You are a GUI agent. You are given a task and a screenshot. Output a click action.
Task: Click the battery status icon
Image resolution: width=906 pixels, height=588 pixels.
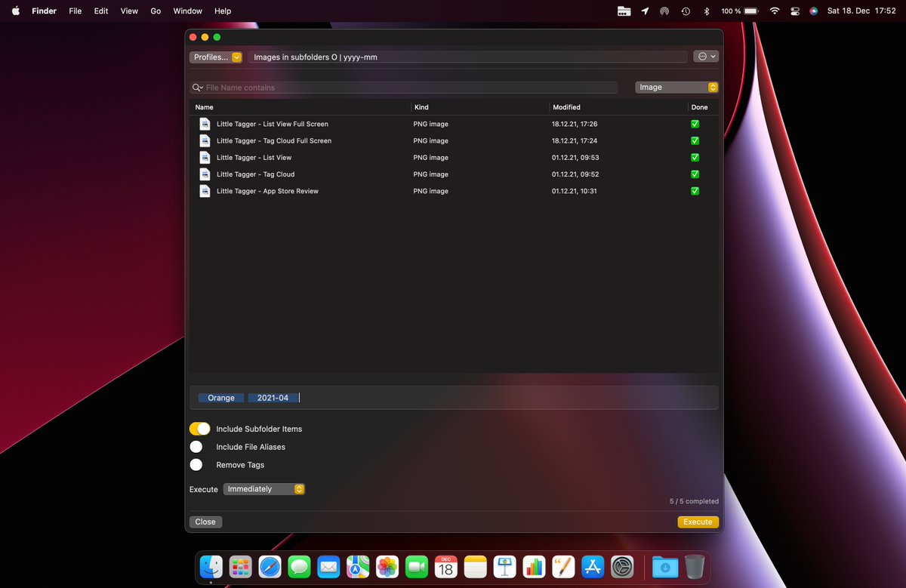750,11
